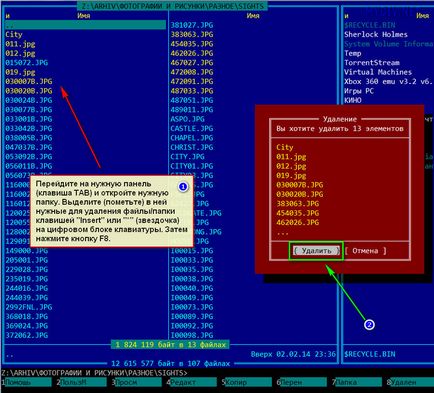The image size is (434, 393).
Task: Select 011.jpg in the left panel
Action: pyautogui.click(x=20, y=44)
